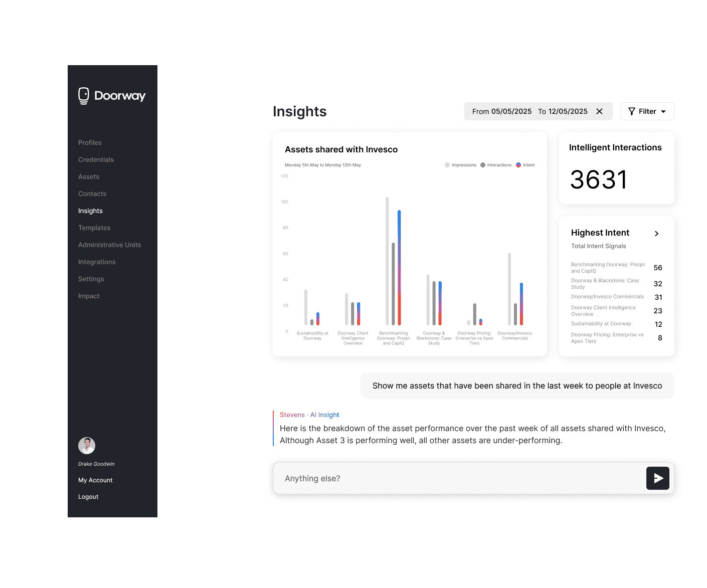Clear the date range using the X icon
The width and height of the screenshot is (707, 588).
[x=600, y=111]
